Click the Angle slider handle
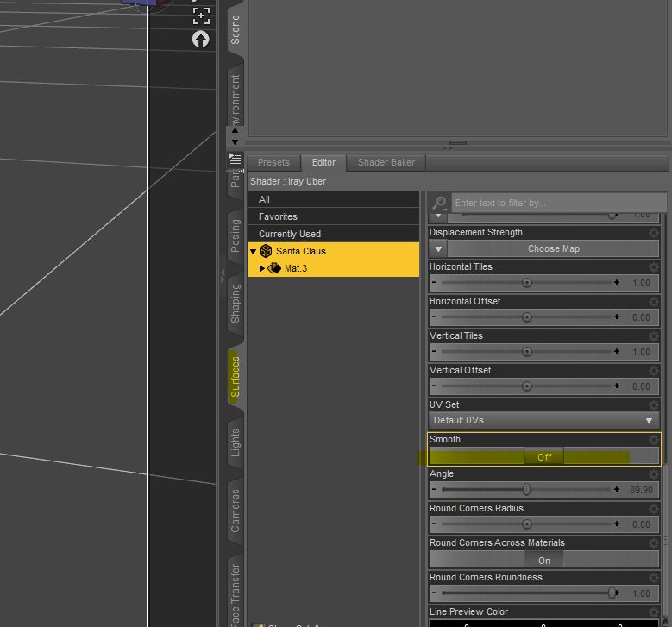The width and height of the screenshot is (672, 627). 526,490
